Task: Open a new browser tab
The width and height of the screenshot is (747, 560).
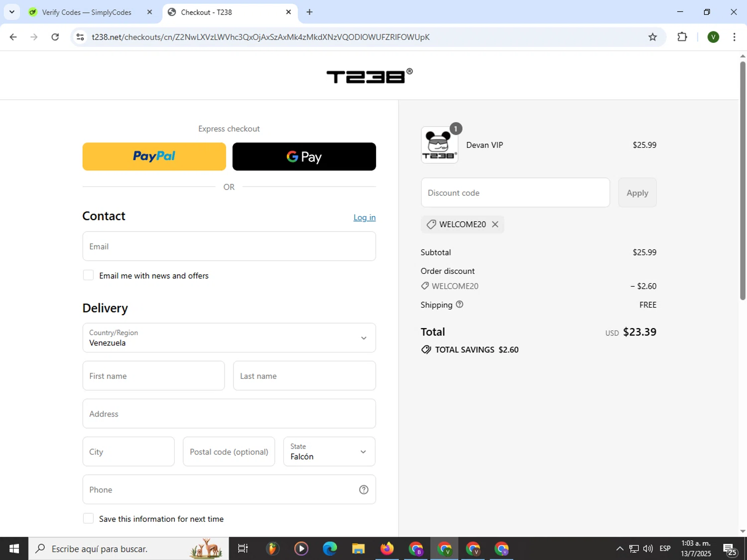Action: [309, 12]
